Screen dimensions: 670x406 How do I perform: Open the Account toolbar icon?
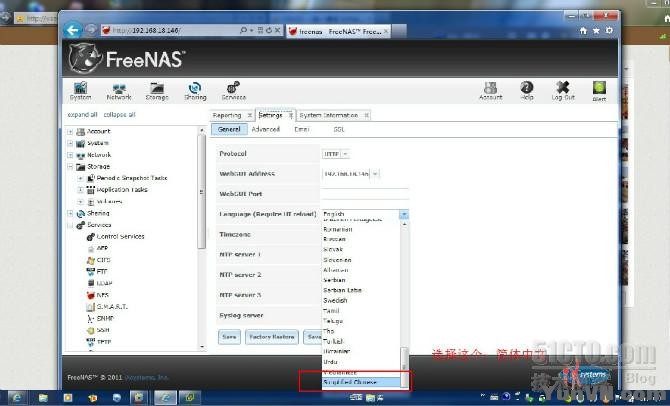pyautogui.click(x=491, y=91)
